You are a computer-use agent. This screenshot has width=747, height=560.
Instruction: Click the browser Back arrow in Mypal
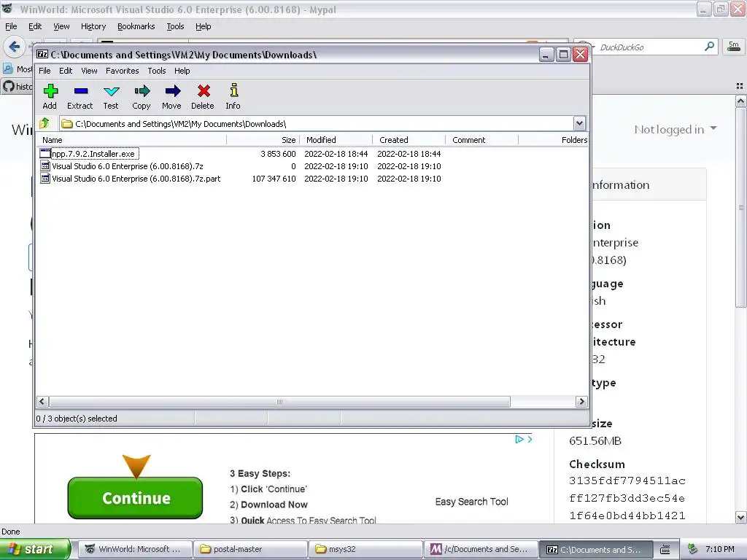(x=15, y=47)
